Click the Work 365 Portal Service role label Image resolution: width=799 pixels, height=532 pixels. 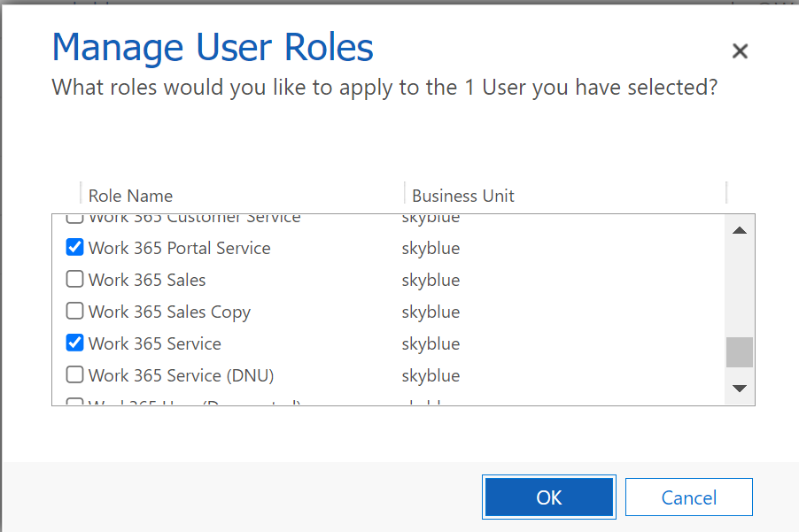pos(180,249)
